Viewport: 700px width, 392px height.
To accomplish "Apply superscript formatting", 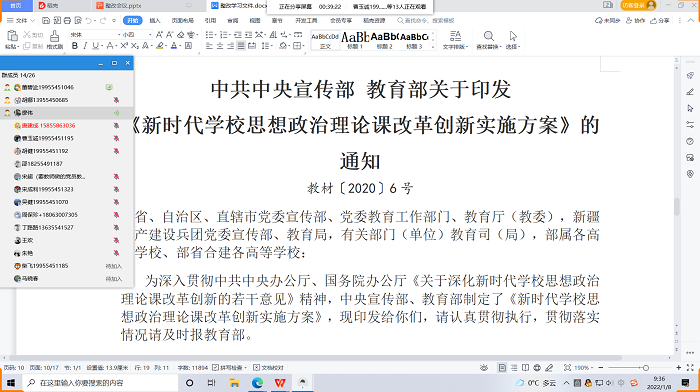I will click(124, 46).
